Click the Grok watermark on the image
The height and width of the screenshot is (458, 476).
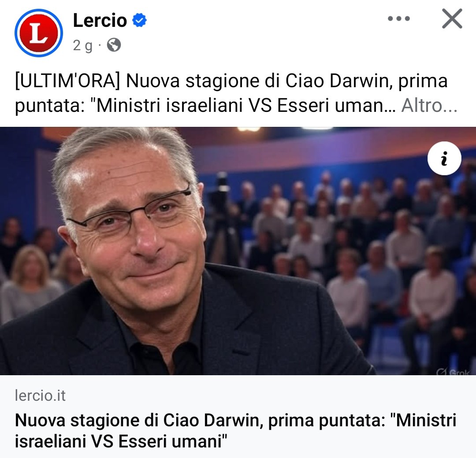pyautogui.click(x=453, y=372)
